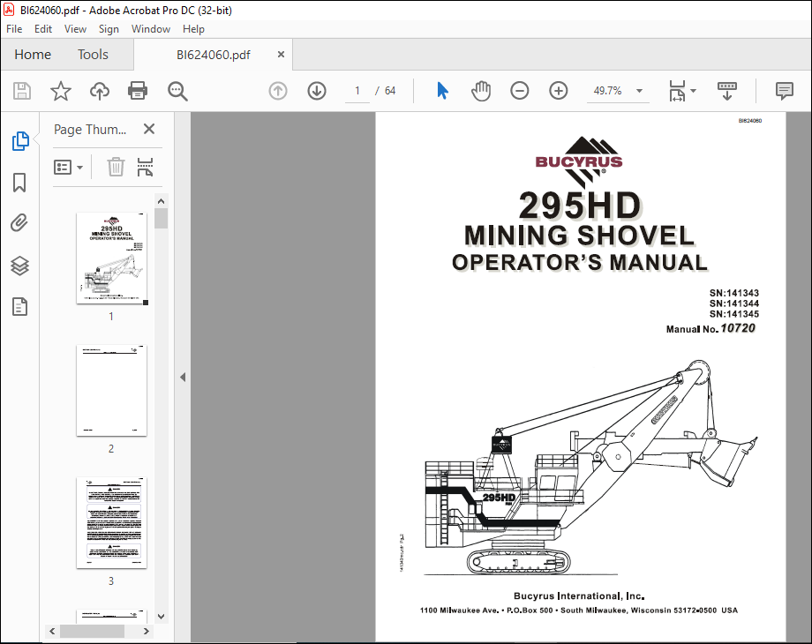This screenshot has width=812, height=644.
Task: Select page 2 thumbnail
Action: (x=111, y=390)
